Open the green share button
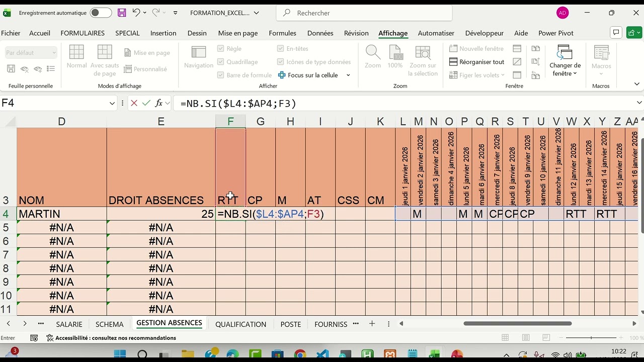This screenshot has height=362, width=644. (x=634, y=33)
